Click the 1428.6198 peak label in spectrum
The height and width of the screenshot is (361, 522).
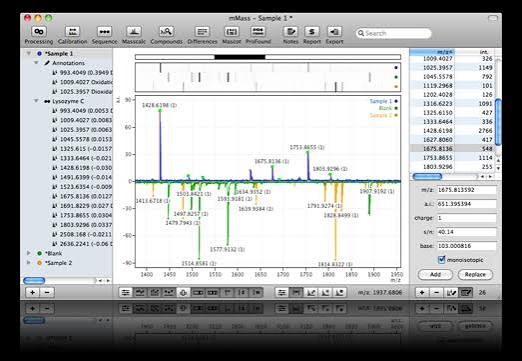pos(159,105)
